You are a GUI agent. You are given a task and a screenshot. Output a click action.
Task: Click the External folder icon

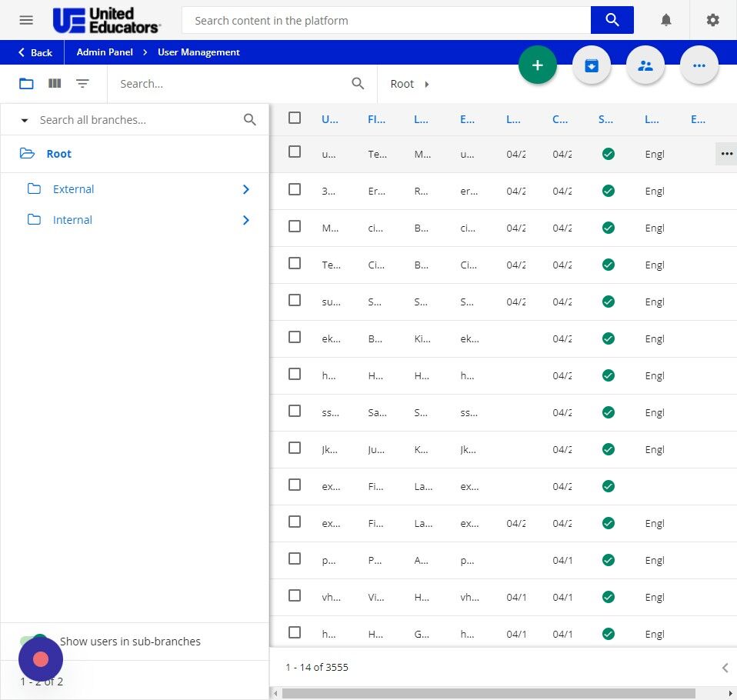click(x=34, y=189)
